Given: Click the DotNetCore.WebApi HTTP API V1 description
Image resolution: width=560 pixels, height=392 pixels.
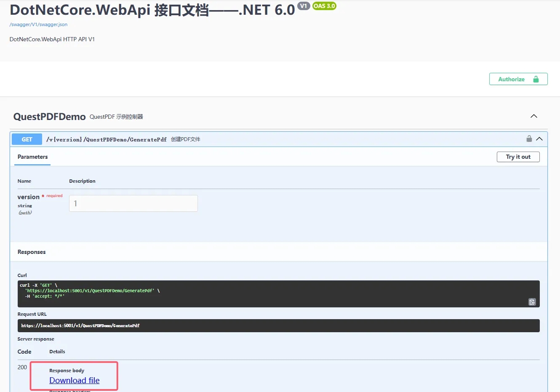Looking at the screenshot, I should [52, 39].
